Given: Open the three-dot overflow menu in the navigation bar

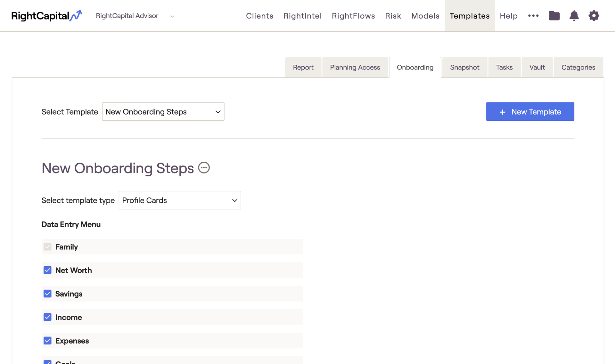Looking at the screenshot, I should coord(533,16).
